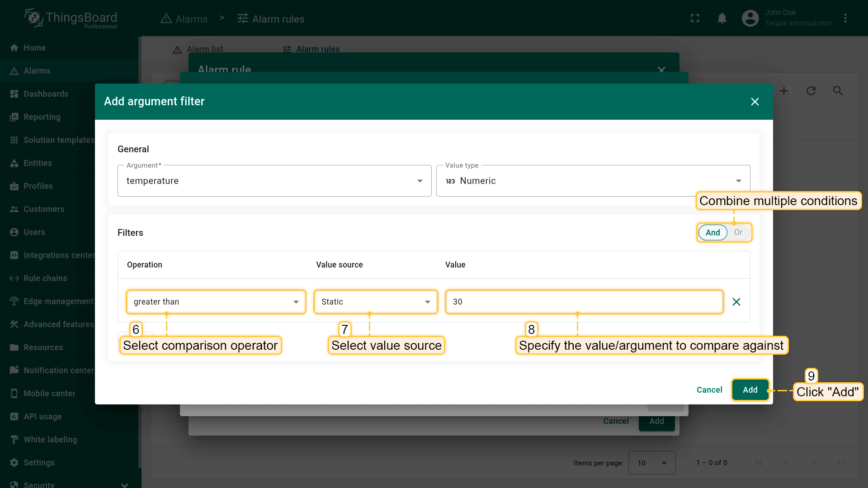This screenshot has width=868, height=488.
Task: Remove the greater than filter row
Action: (736, 302)
